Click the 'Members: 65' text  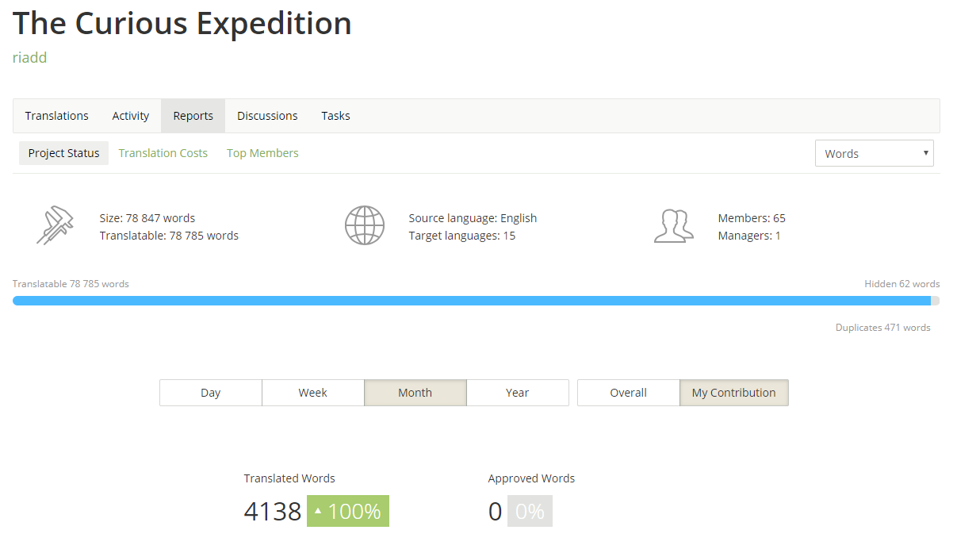point(752,218)
